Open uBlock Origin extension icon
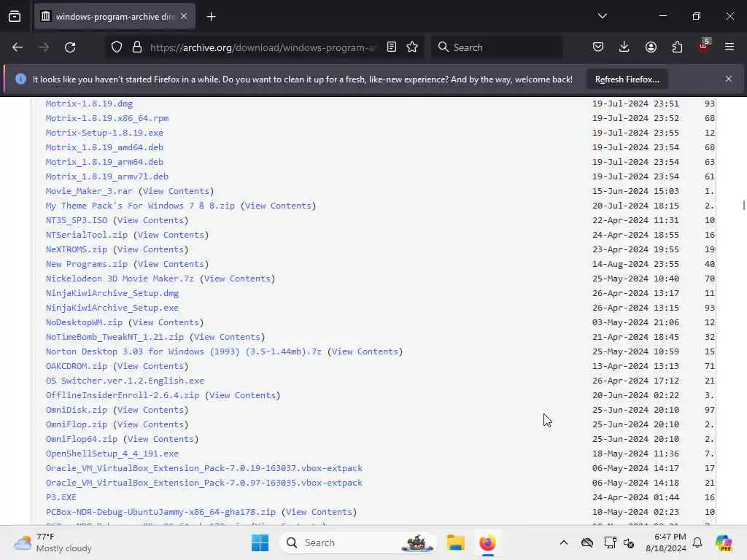 [704, 46]
